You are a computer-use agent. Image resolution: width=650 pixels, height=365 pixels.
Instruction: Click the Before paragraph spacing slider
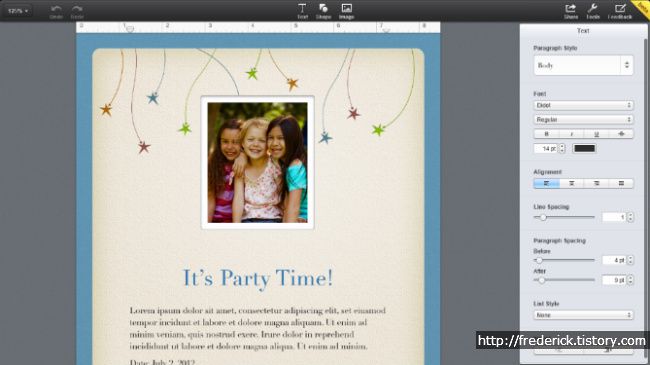[x=564, y=260]
